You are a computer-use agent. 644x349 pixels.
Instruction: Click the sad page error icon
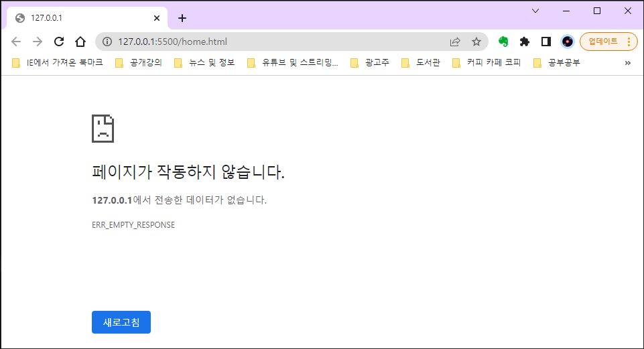click(103, 129)
